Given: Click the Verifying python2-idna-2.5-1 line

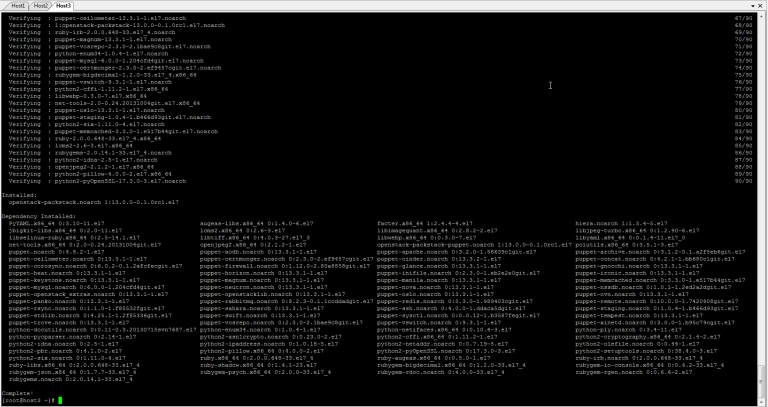Looking at the screenshot, I should [83, 160].
